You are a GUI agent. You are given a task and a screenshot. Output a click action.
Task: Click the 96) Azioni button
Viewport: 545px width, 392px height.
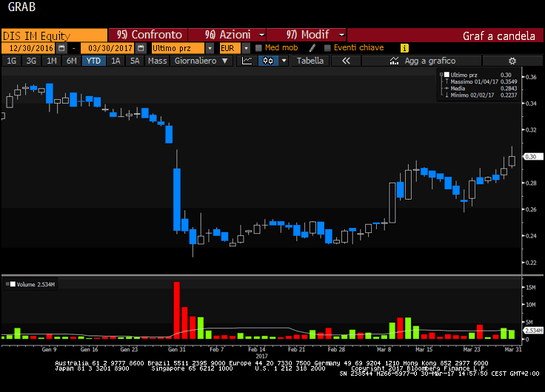click(227, 35)
